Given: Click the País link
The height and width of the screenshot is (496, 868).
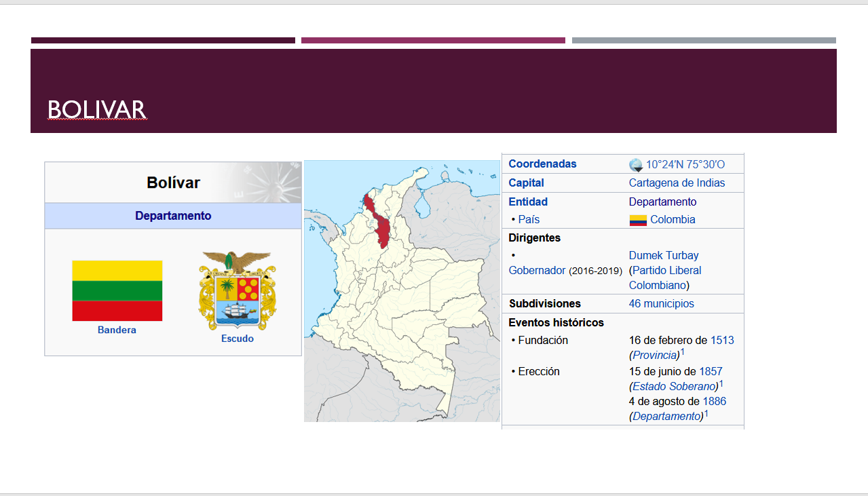Looking at the screenshot, I should [529, 220].
